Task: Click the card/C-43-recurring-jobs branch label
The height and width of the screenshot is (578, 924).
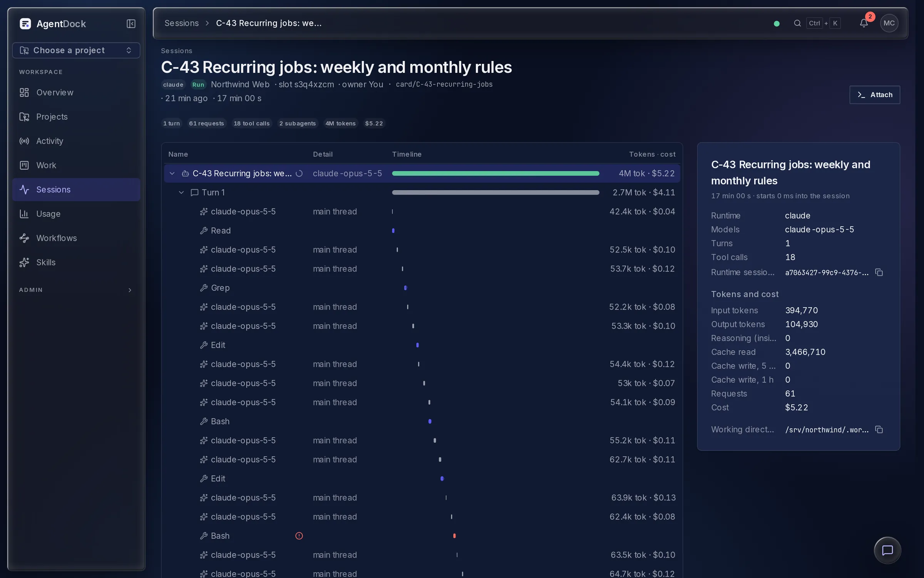Action: (444, 84)
